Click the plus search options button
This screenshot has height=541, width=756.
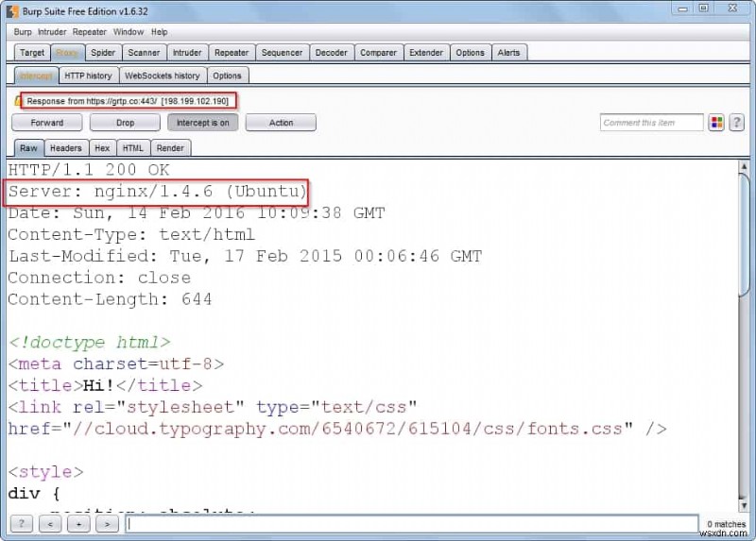78,523
